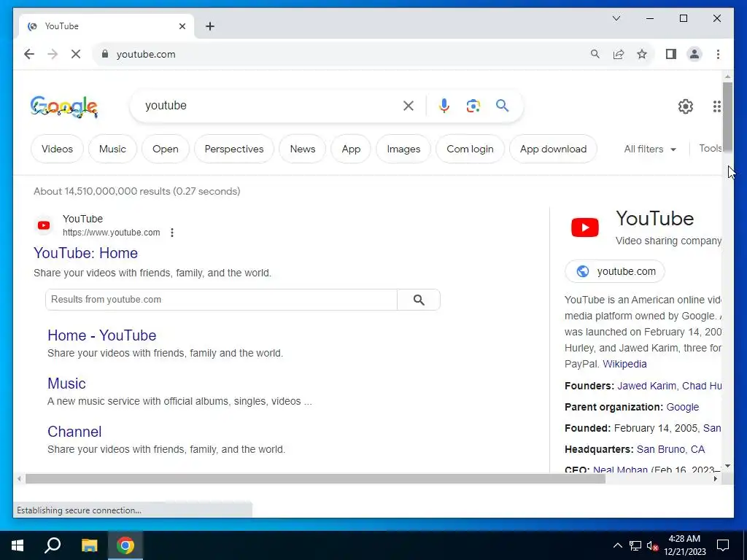Click the scroll right arrow on horizontal scrollbar

point(715,478)
